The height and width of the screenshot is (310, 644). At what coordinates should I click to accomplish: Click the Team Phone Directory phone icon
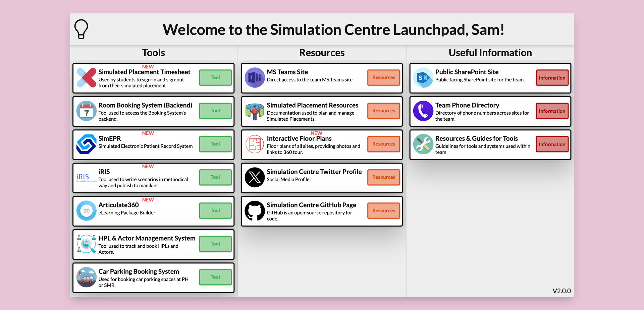[x=423, y=111]
